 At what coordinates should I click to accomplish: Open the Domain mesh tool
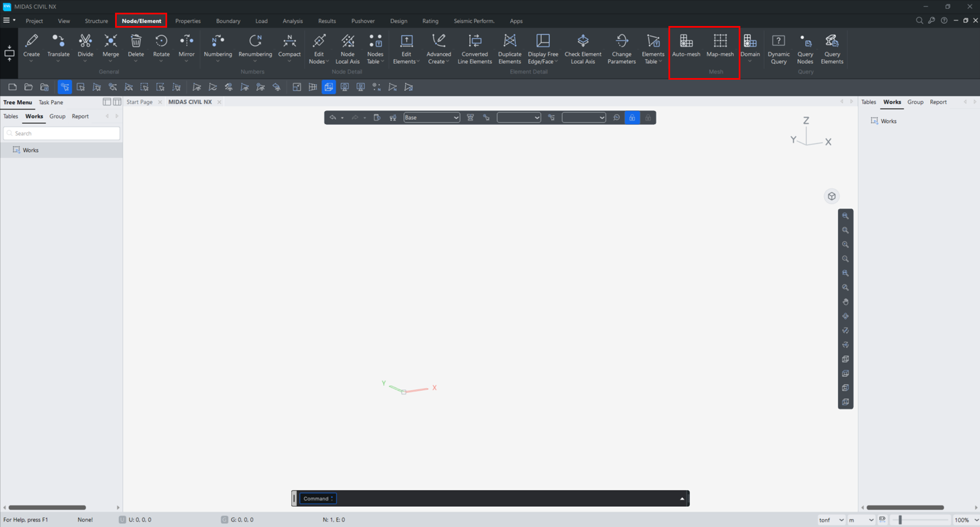tap(750, 45)
